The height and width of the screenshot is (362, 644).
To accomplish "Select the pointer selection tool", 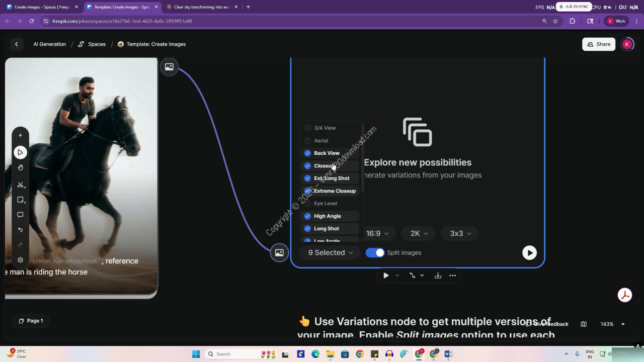I will tap(20, 152).
